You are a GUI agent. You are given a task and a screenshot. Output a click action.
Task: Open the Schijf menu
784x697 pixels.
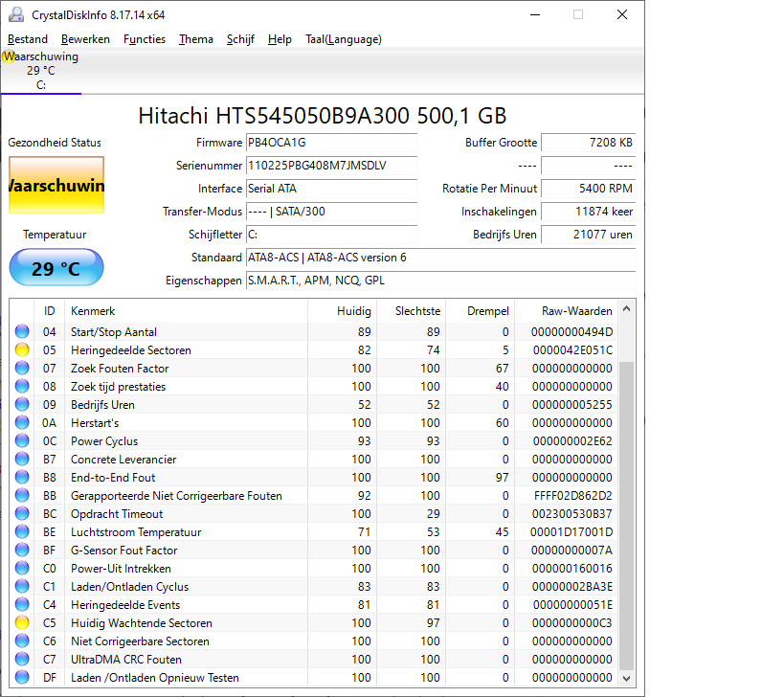[241, 39]
